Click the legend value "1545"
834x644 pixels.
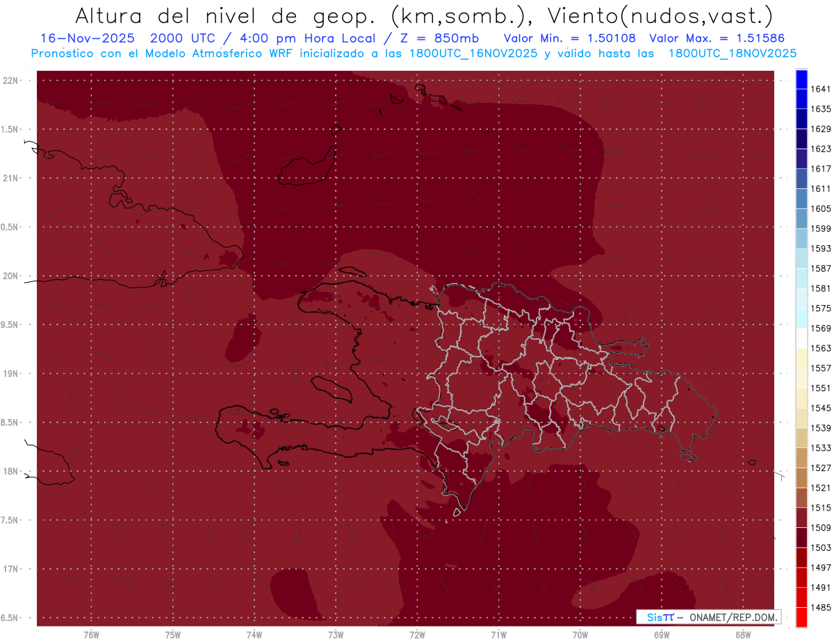pos(821,408)
